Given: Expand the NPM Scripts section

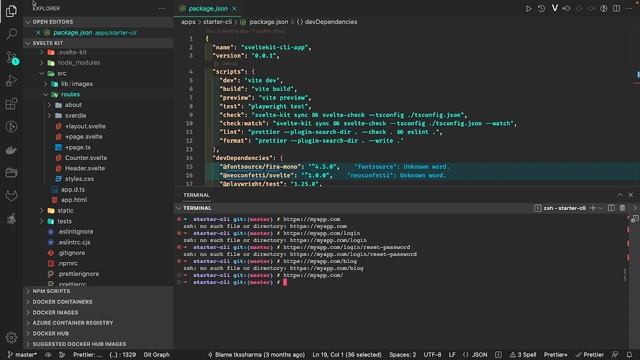Looking at the screenshot, I should (x=98, y=291).
